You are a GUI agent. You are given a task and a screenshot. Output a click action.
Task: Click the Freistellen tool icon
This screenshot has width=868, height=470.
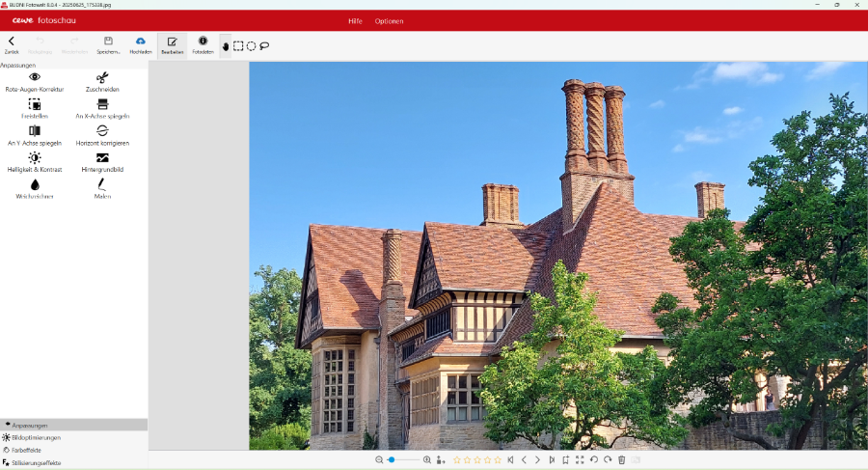35,108
